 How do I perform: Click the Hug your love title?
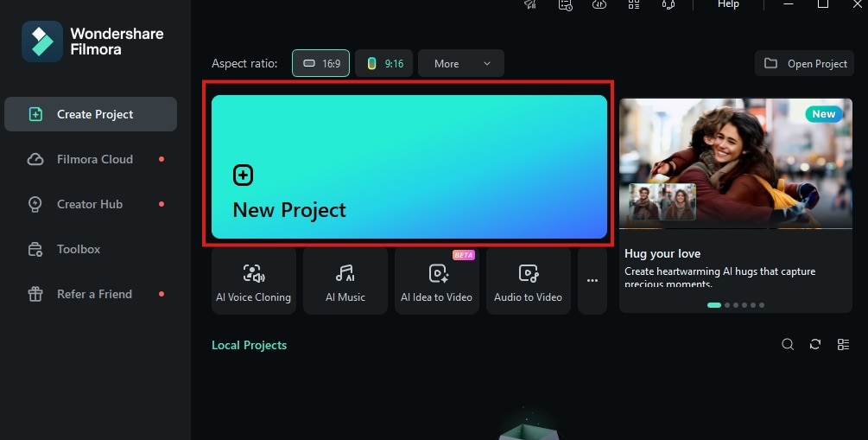pyautogui.click(x=662, y=253)
